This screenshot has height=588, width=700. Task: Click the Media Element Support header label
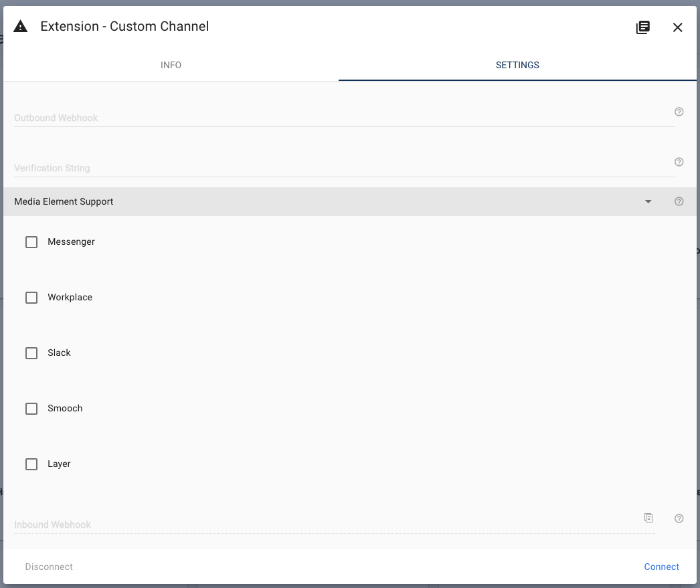point(64,201)
